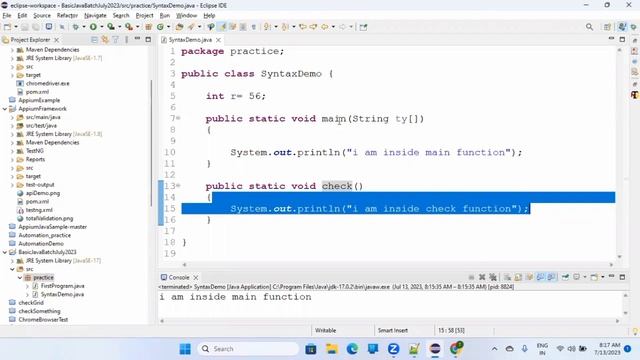
Task: Open the New file dropdown arrow
Action: click(x=16, y=27)
